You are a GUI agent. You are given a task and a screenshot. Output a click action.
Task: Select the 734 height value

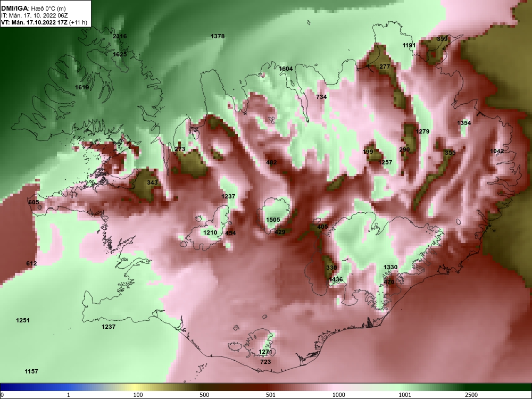321,97
